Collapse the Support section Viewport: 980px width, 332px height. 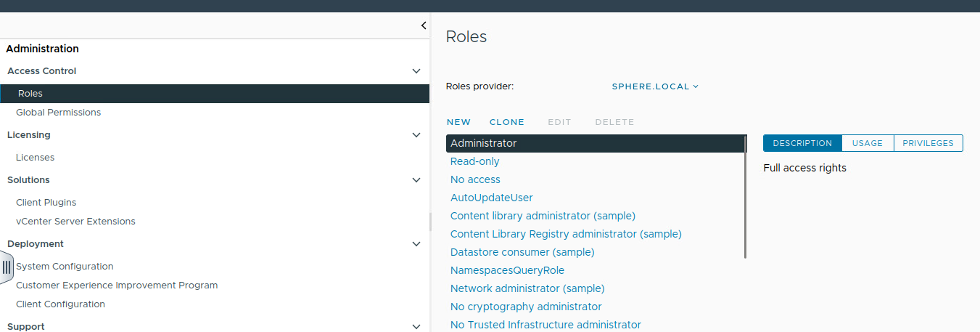tap(416, 327)
